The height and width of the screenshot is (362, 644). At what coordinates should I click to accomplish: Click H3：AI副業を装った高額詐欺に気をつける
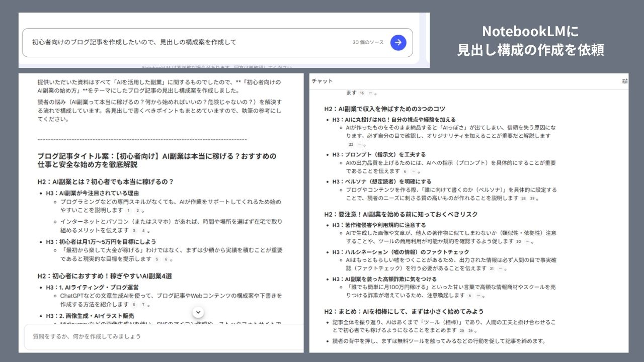coord(384,279)
